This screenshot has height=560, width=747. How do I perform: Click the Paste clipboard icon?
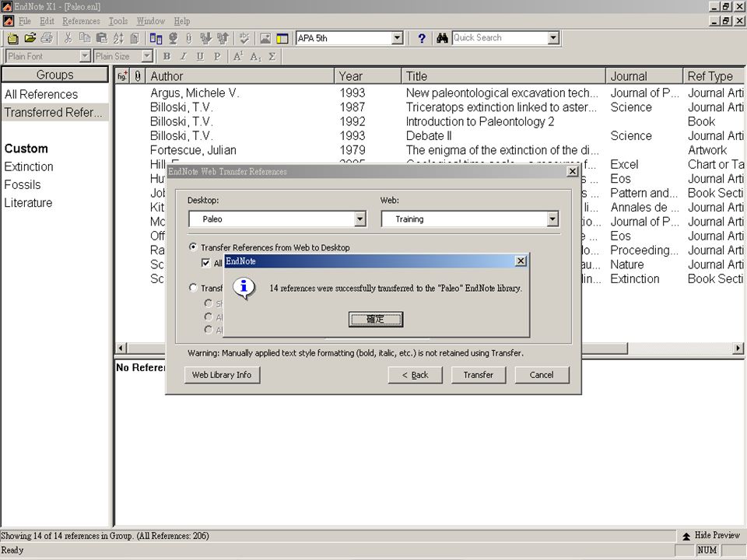point(101,38)
